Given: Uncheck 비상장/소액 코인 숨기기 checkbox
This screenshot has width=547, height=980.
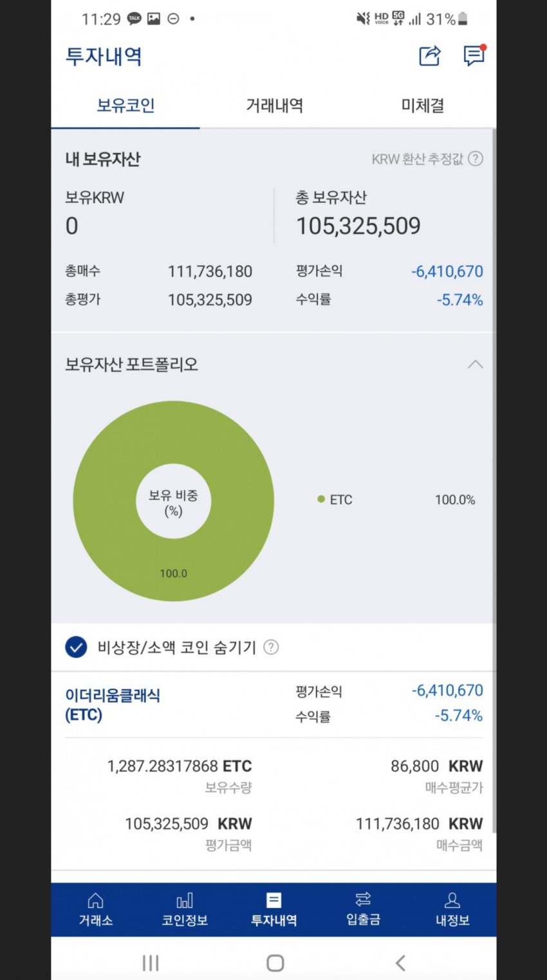Looking at the screenshot, I should (76, 648).
